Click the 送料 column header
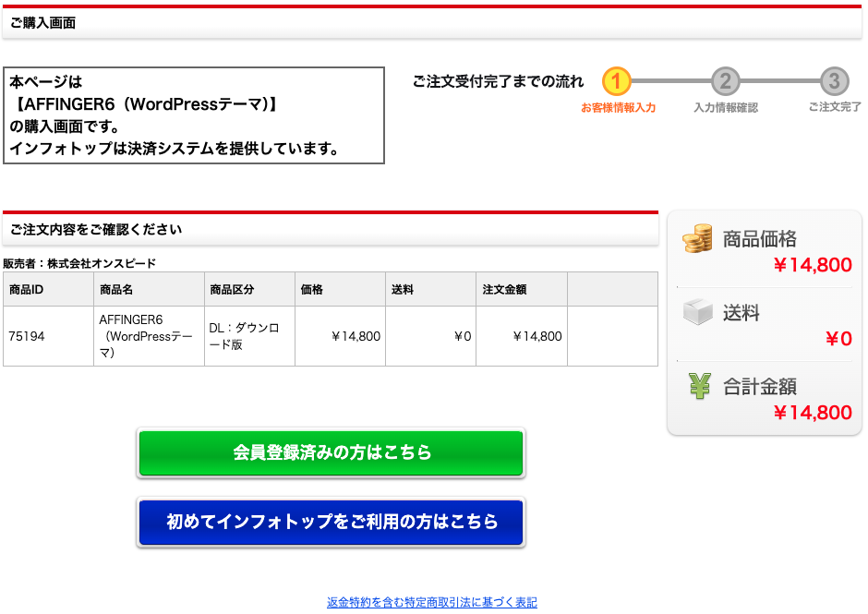The height and width of the screenshot is (614, 868). (x=403, y=290)
